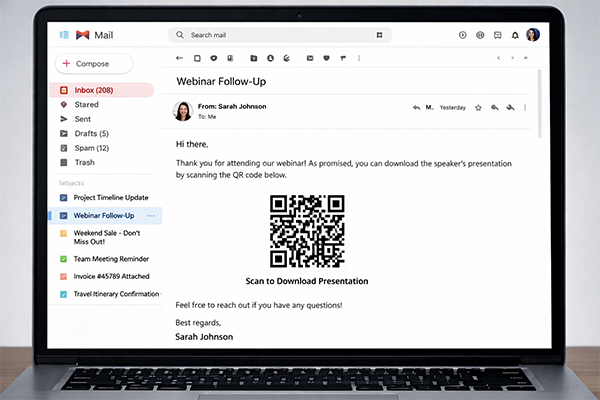
Task: Click the circular play icon in header
Action: click(x=463, y=35)
